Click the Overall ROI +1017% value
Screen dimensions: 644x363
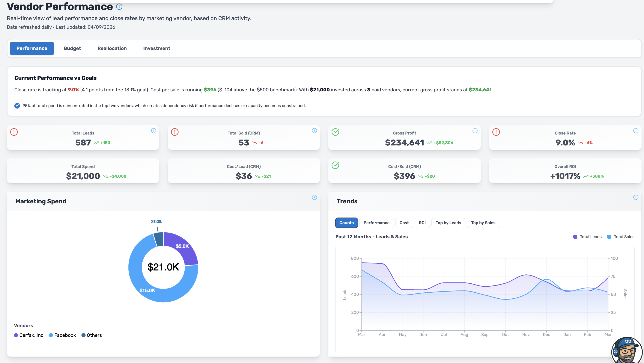pos(565,176)
